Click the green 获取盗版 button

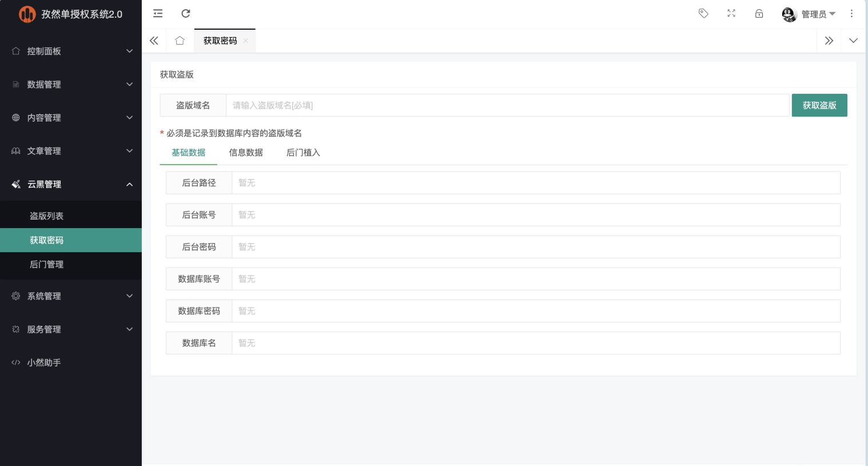click(819, 105)
